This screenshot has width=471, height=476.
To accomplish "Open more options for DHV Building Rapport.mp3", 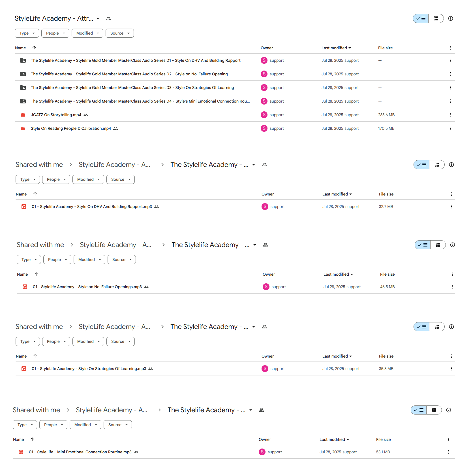I will pyautogui.click(x=451, y=207).
